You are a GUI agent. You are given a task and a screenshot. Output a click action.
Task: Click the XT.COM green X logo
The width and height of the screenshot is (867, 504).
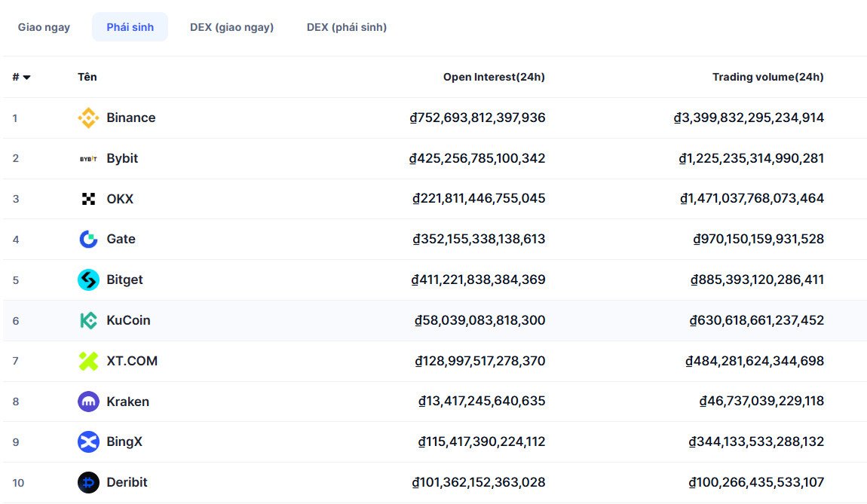88,361
